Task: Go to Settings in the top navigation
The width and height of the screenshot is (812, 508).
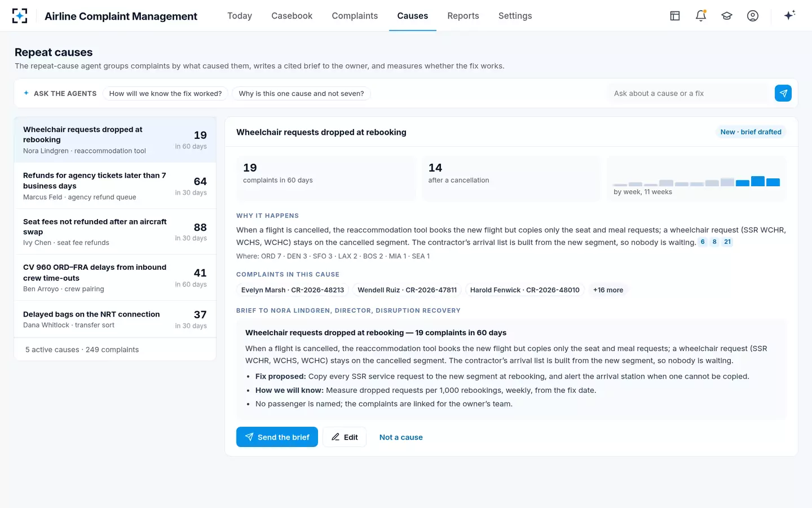Action: [x=515, y=16]
